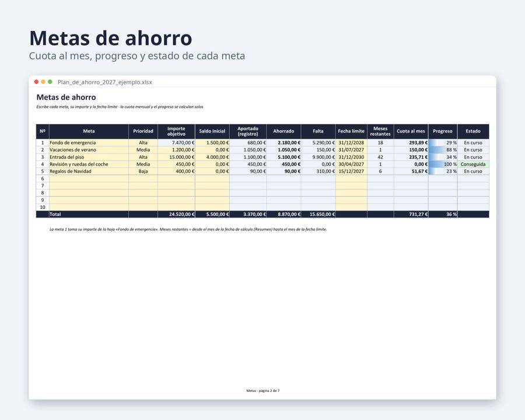Click the deadline 31/07/2027 cell
The height and width of the screenshot is (420, 525).
click(351, 150)
